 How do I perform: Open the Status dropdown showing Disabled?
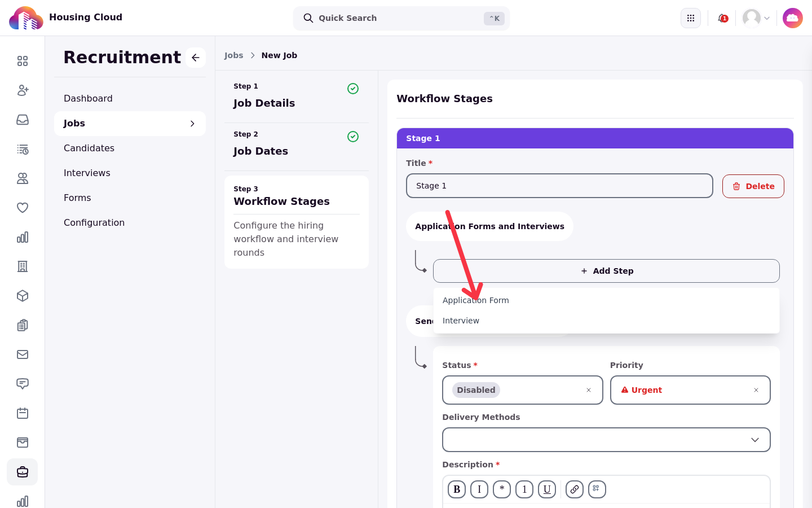523,390
